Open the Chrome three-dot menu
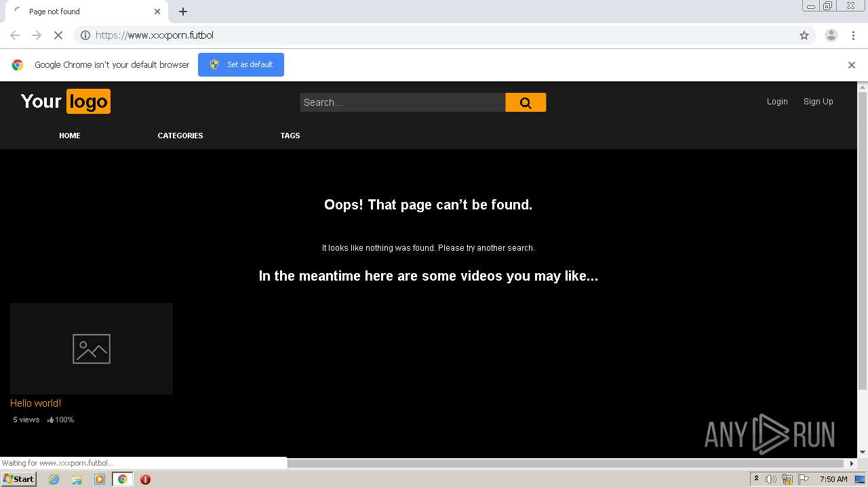 point(854,35)
